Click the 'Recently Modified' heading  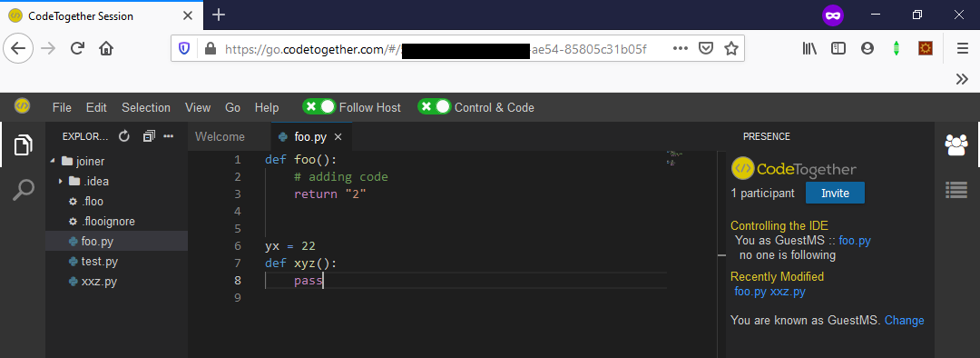(777, 276)
